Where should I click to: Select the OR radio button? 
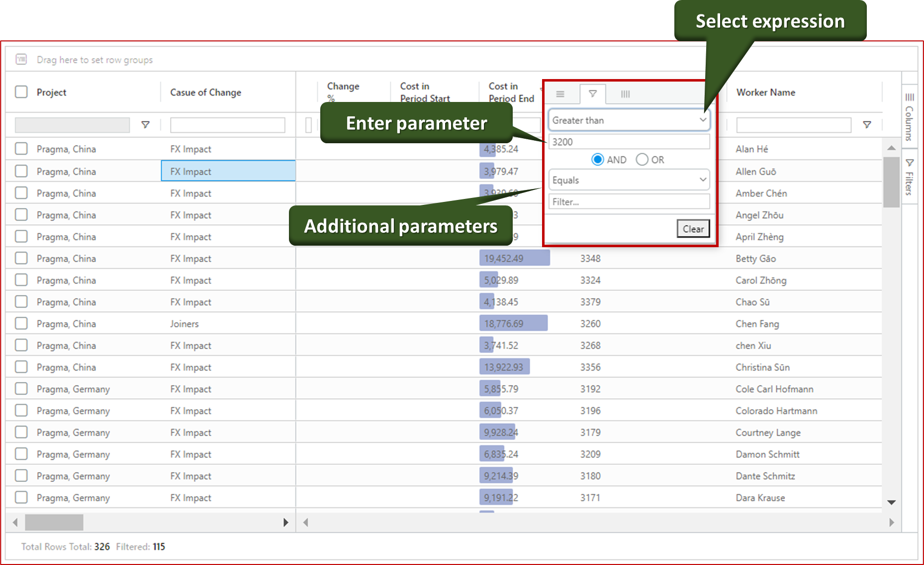[642, 160]
